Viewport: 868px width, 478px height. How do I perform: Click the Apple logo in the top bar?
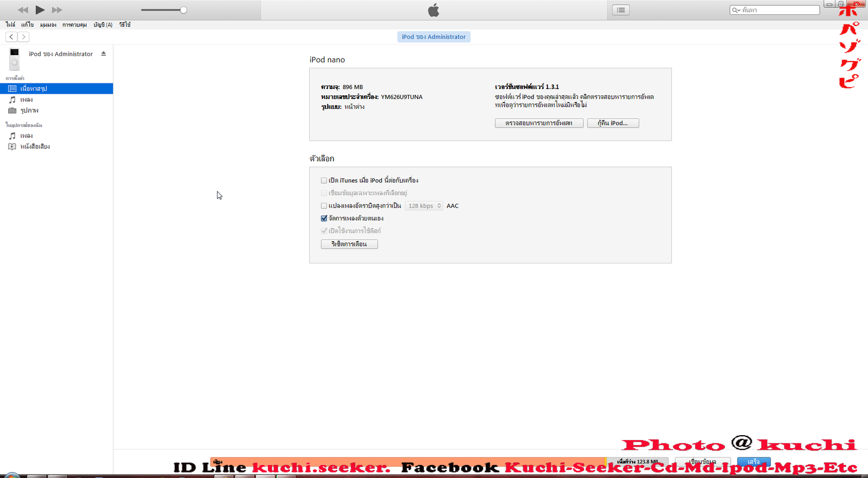click(x=433, y=10)
